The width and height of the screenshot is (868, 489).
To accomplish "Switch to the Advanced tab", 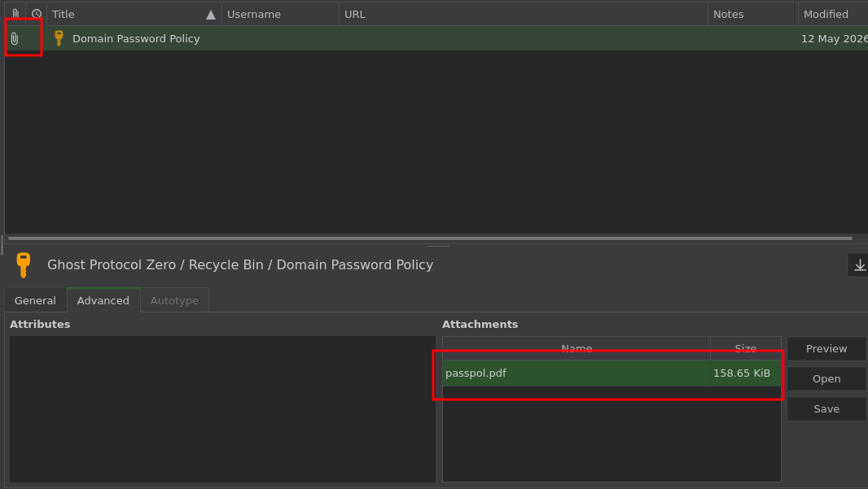I will click(x=103, y=300).
